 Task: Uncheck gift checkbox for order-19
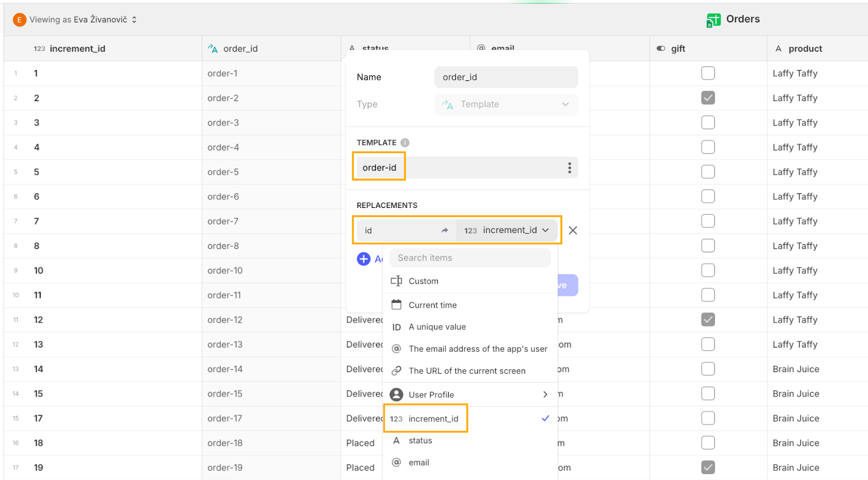point(708,467)
